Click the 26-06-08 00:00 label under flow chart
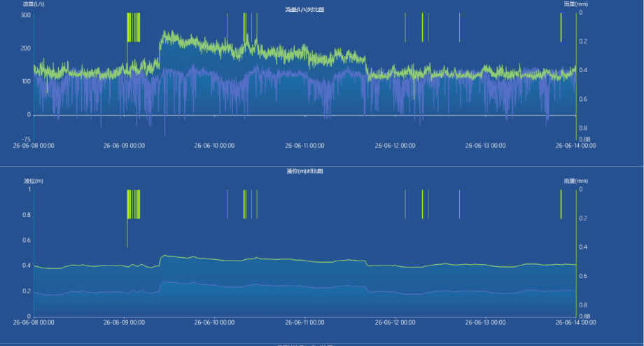This screenshot has width=644, height=346. point(34,146)
